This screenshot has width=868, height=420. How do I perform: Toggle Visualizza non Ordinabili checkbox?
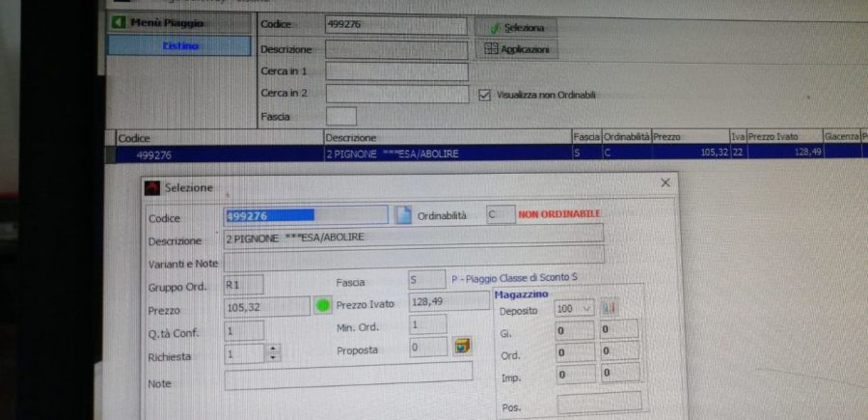click(485, 95)
